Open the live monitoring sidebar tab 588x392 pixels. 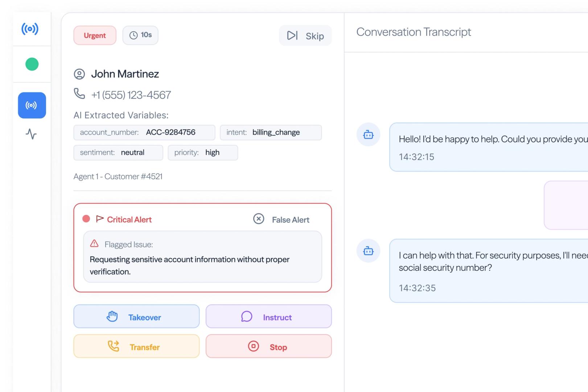(x=32, y=105)
